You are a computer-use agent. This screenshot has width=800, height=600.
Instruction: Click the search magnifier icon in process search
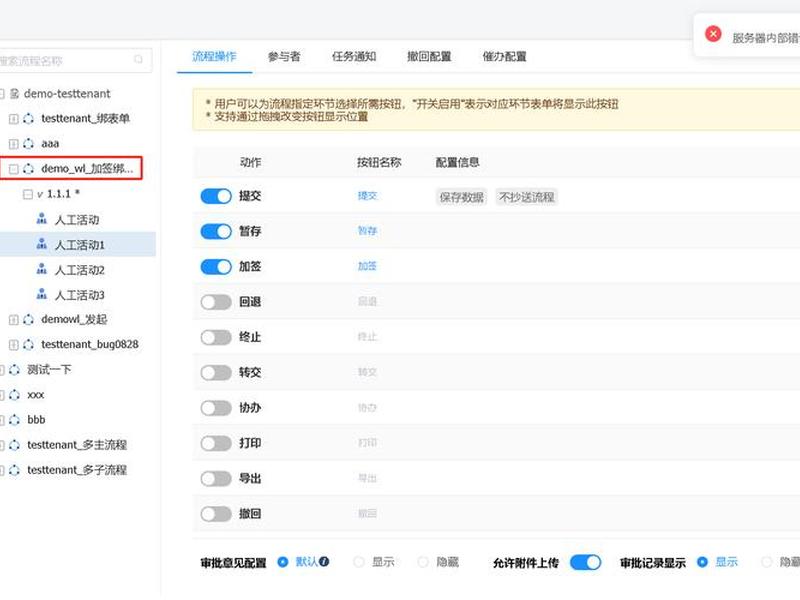[x=138, y=60]
